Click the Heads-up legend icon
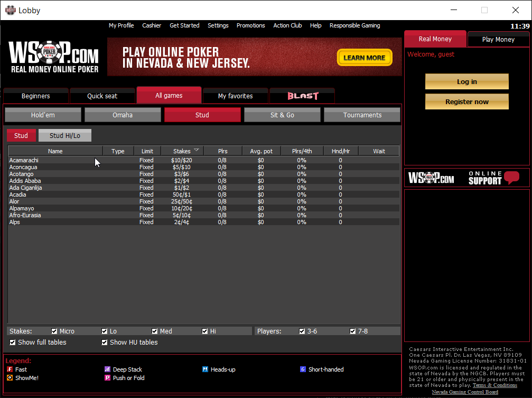The height and width of the screenshot is (398, 532). (x=206, y=369)
